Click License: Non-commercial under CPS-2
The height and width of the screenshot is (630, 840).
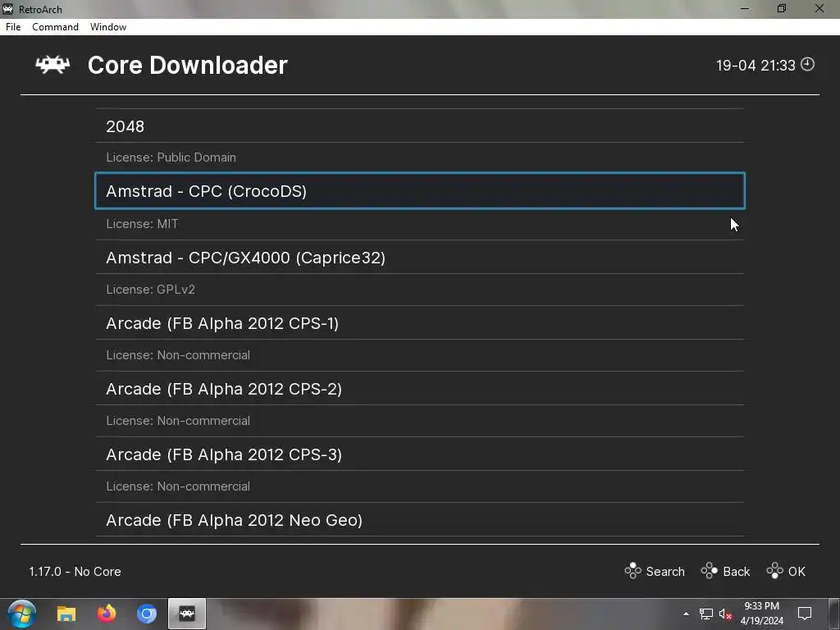(178, 421)
